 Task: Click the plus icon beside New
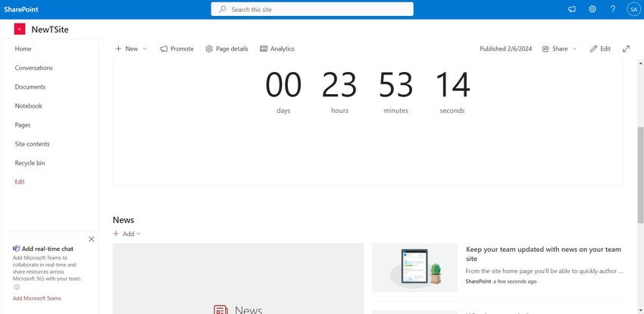pyautogui.click(x=118, y=49)
